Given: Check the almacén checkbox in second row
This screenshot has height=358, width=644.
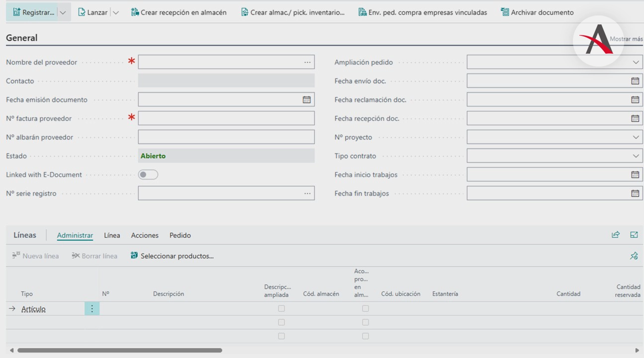Looking at the screenshot, I should pos(366,322).
